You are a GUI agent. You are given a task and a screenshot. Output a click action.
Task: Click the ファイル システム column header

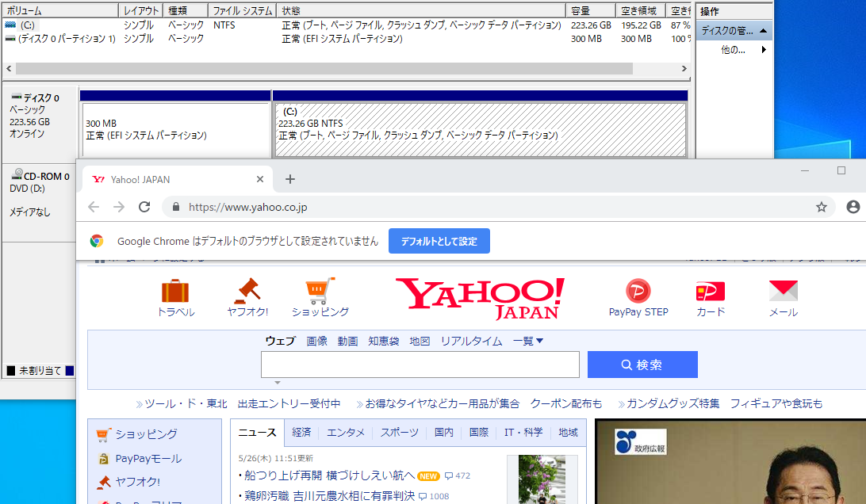pyautogui.click(x=243, y=10)
